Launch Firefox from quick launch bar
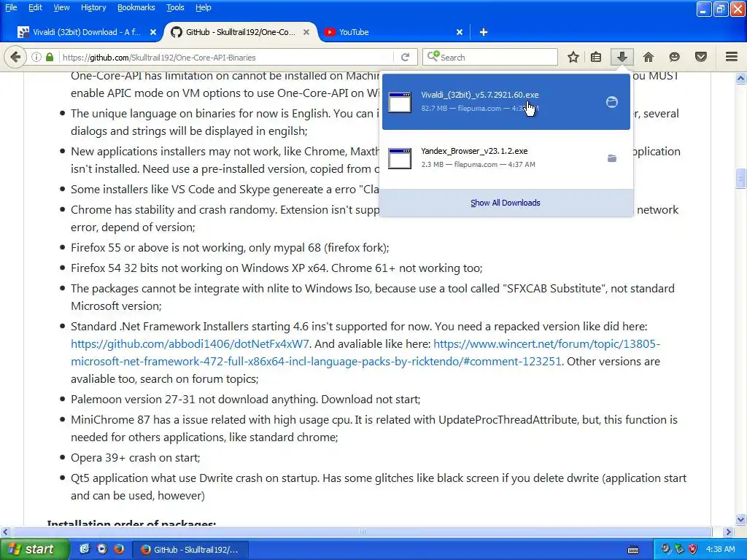Screen dimensions: 747x560 coord(119,548)
